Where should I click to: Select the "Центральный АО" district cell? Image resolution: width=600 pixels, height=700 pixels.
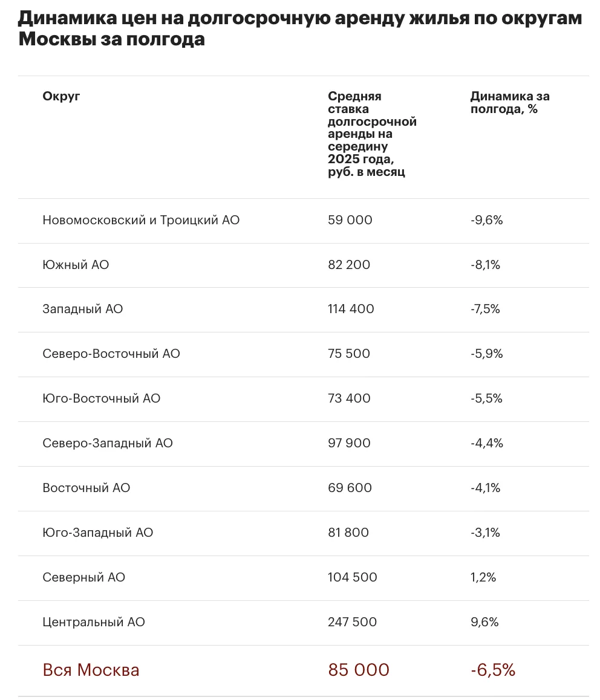[x=94, y=622]
